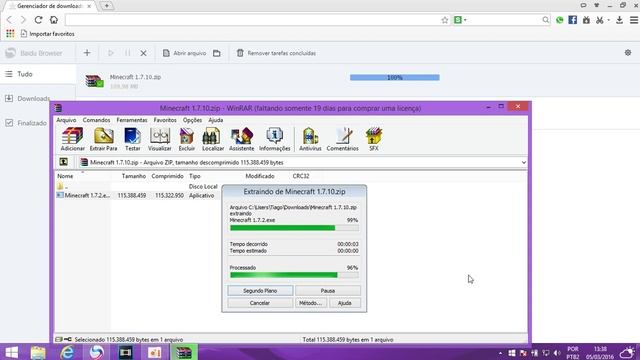This screenshot has width=640, height=360.
Task: Click the Minecraft 1.7.2.exe file progress bar
Action: point(294,228)
